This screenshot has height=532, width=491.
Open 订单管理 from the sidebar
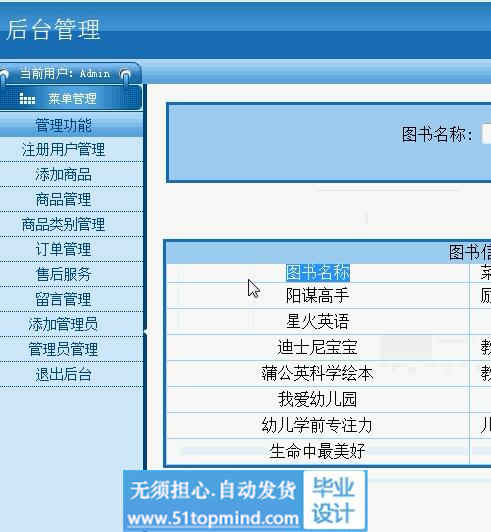click(x=63, y=249)
